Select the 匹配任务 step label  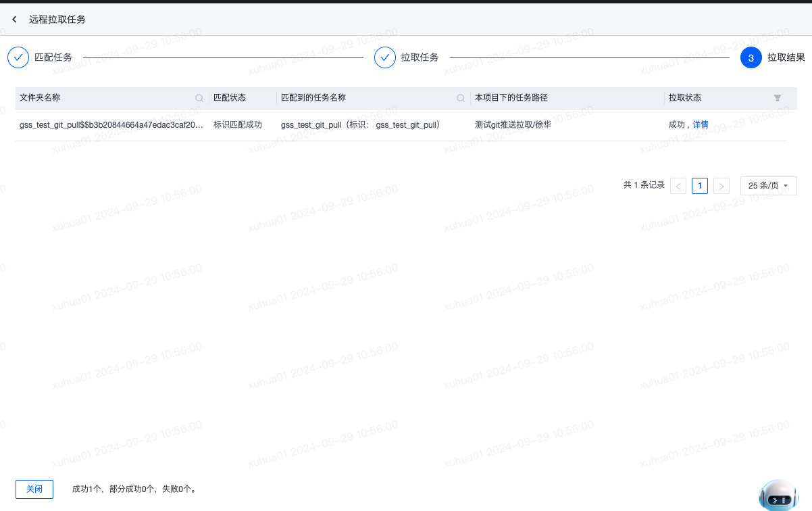tap(54, 57)
